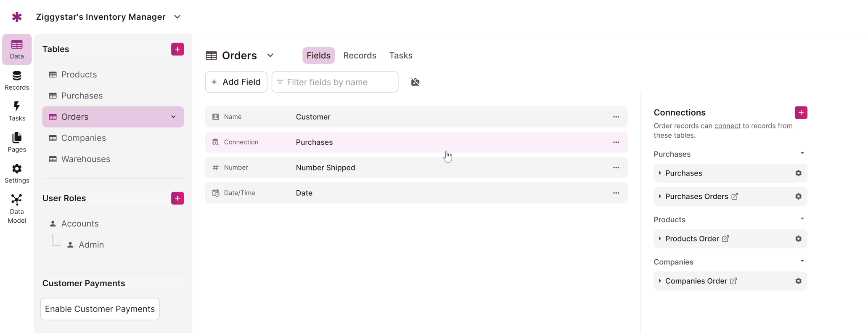Go to the Tasks sidebar section
The height and width of the screenshot is (333, 868).
pos(17,111)
